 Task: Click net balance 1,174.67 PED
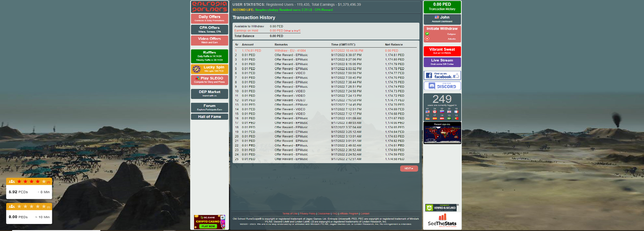tap(394, 118)
